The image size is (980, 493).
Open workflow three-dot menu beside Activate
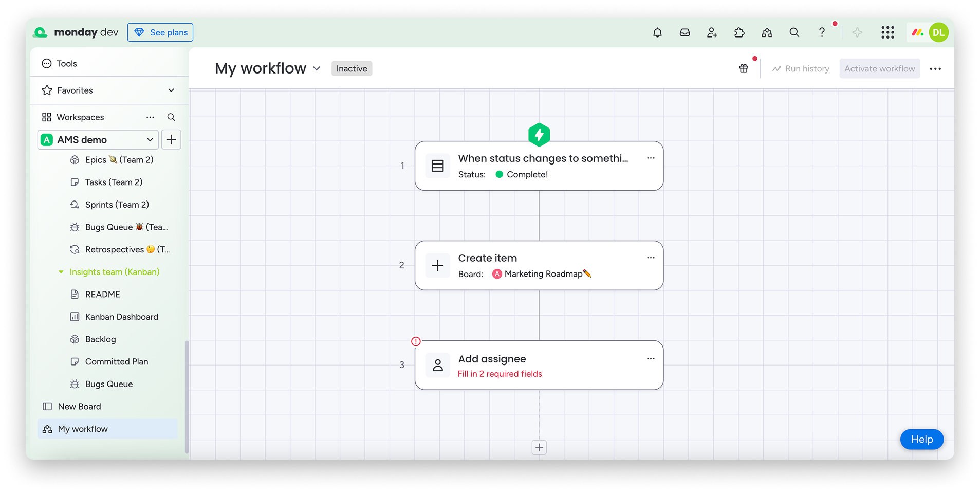coord(935,68)
